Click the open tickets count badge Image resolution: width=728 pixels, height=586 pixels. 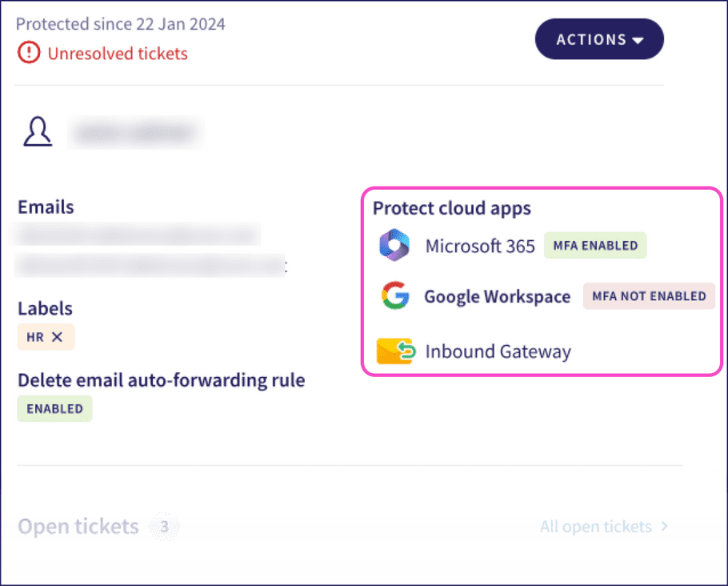[x=165, y=527]
